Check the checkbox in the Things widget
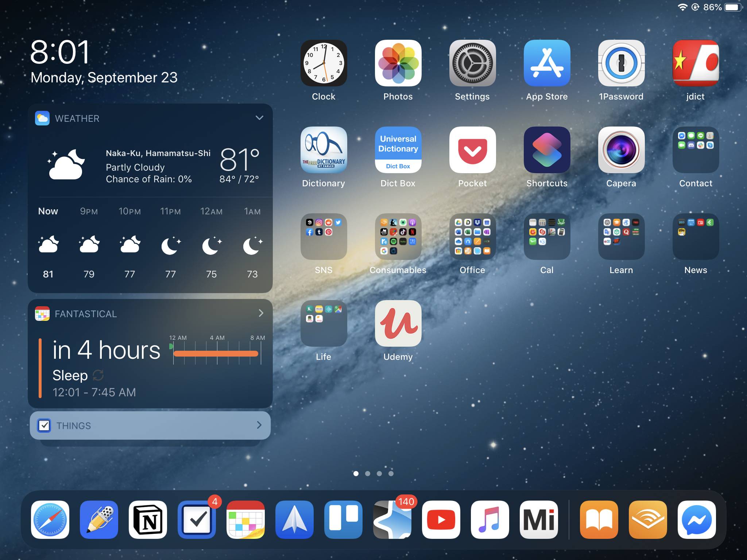This screenshot has width=747, height=560. click(44, 425)
